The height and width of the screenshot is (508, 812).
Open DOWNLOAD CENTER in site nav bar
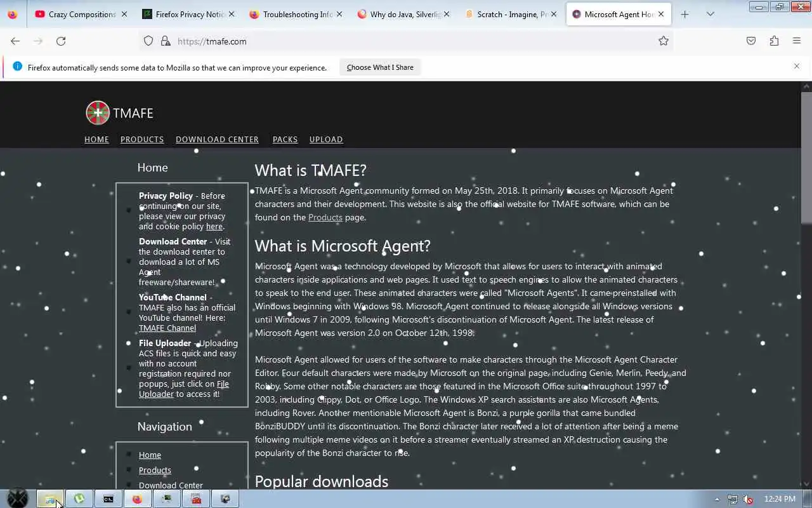coord(217,140)
